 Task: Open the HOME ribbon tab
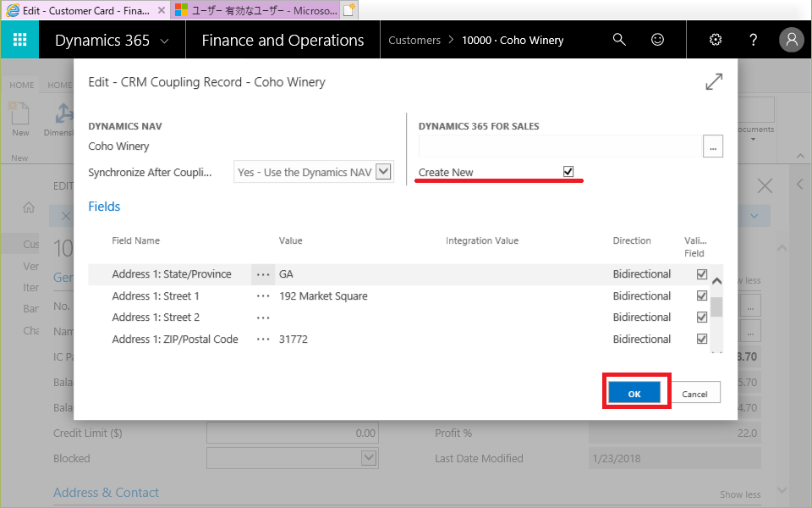click(x=22, y=85)
